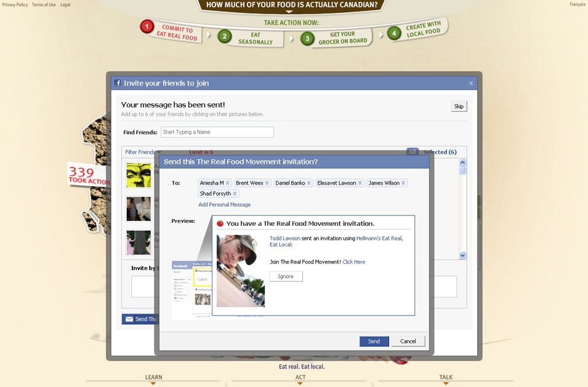Click the envelope icon on Send button
The width and height of the screenshot is (588, 387).
[x=129, y=319]
